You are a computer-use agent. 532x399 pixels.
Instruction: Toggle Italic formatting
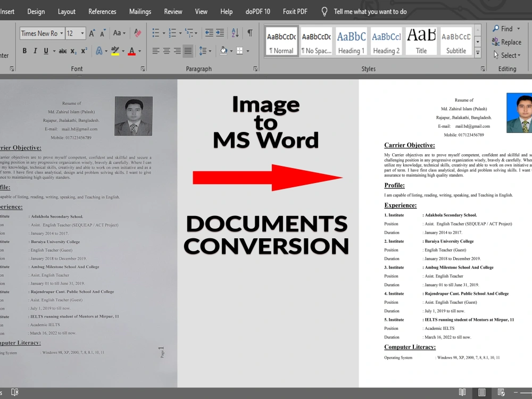[35, 51]
